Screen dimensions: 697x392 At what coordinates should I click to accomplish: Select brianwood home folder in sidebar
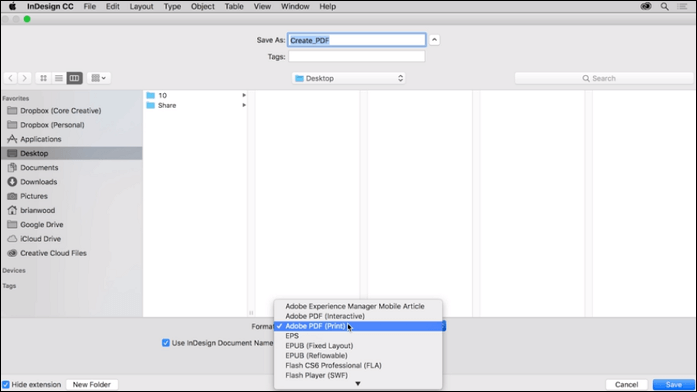(72, 210)
